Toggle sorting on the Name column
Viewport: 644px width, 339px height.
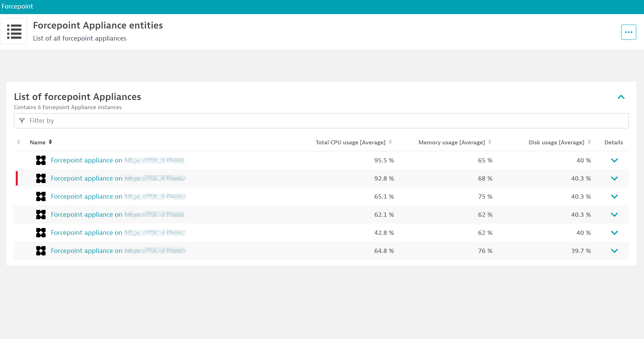click(x=50, y=142)
